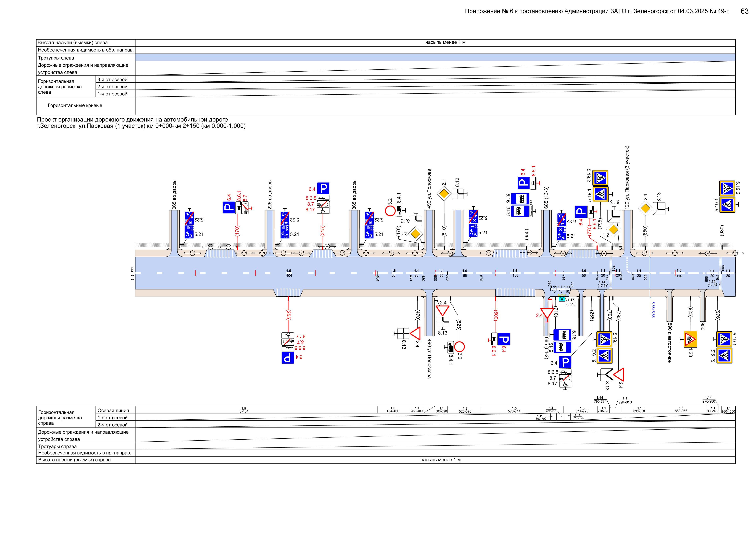Click the yellow priority diamond above marker (510)
Screen dimensions: 756x534
[x=444, y=194]
